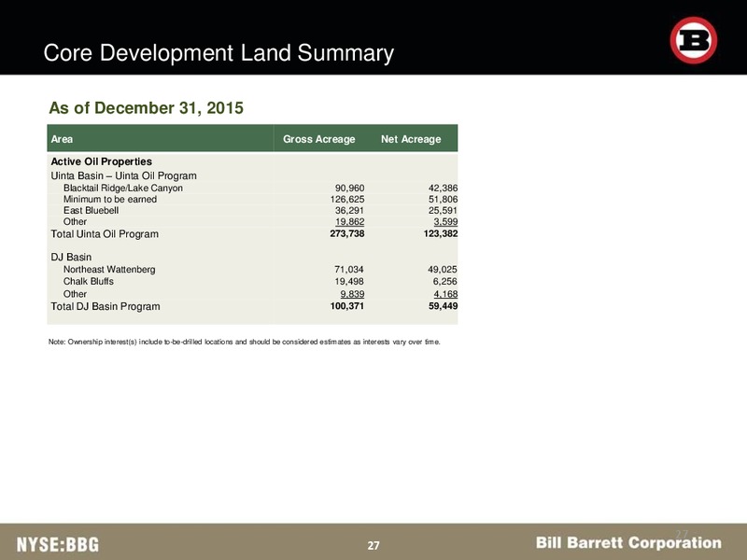Click the 'As of December 31, 2015' heading
This screenshot has width=747, height=560.
point(147,107)
